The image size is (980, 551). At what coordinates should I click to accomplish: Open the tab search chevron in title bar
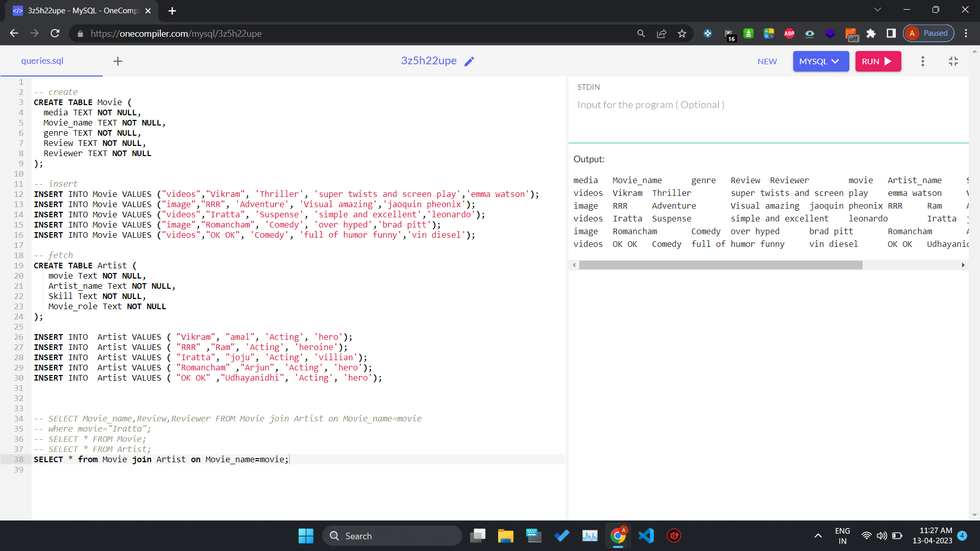coord(877,10)
